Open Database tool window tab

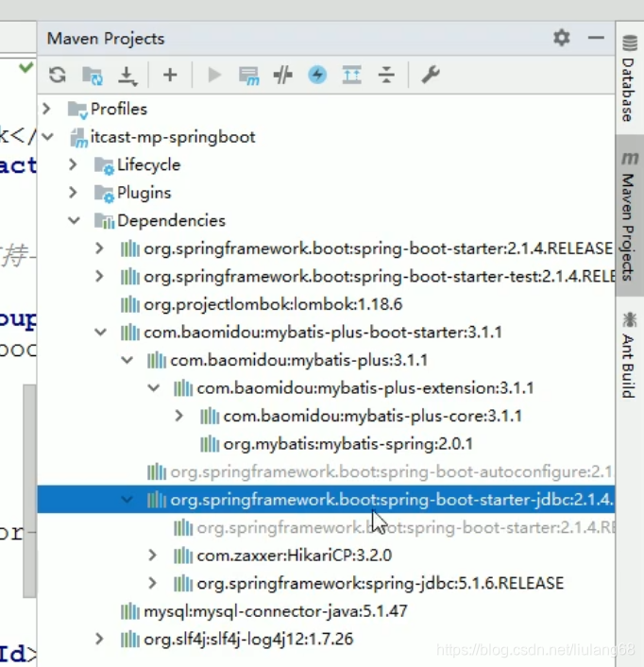tap(630, 77)
